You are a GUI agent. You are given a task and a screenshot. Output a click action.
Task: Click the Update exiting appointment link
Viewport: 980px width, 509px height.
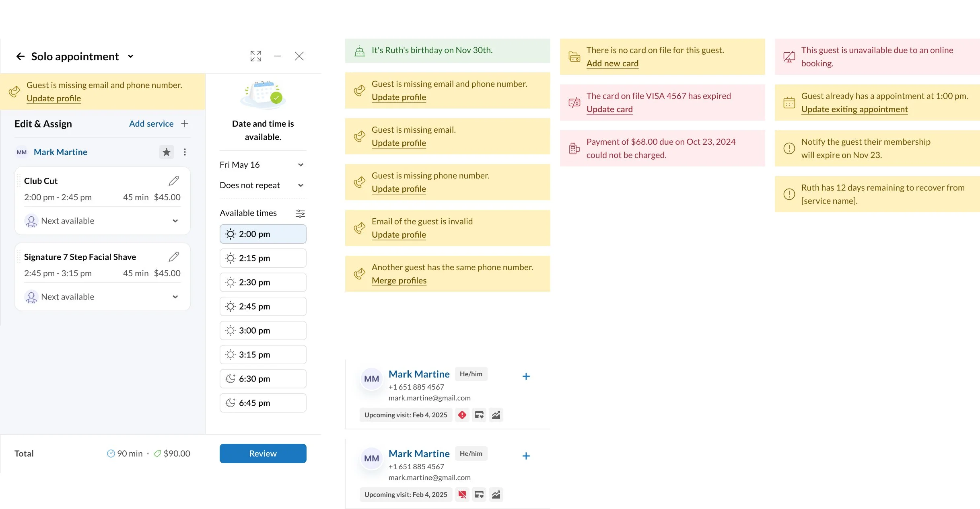(x=854, y=109)
